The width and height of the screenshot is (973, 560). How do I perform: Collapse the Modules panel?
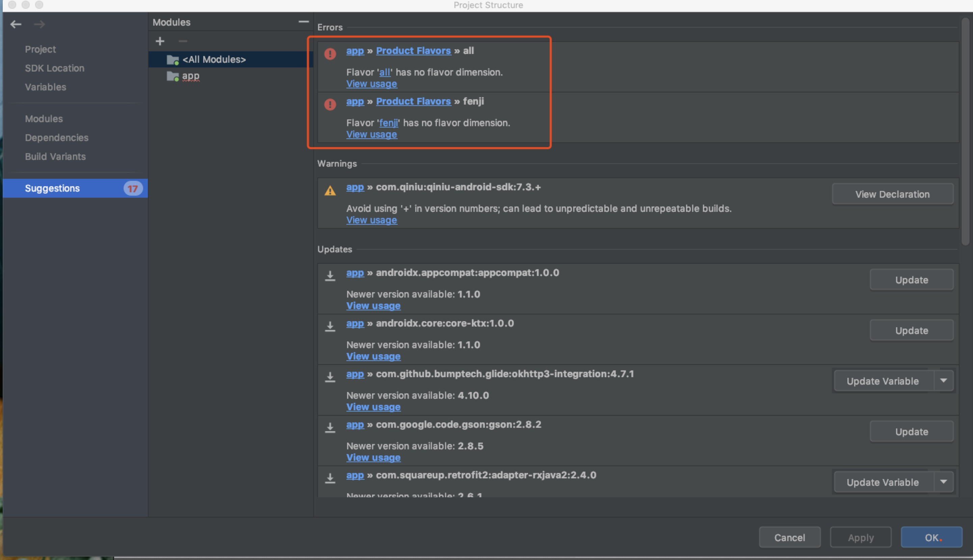click(x=304, y=22)
